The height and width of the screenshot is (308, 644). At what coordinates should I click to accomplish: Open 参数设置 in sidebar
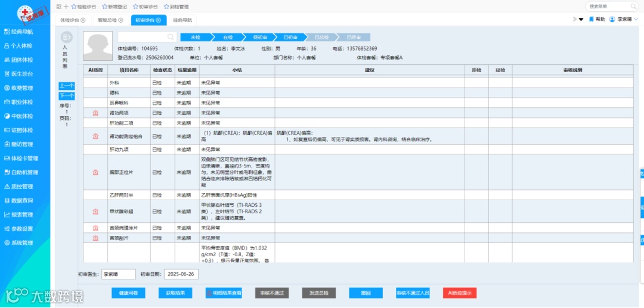pos(18,228)
